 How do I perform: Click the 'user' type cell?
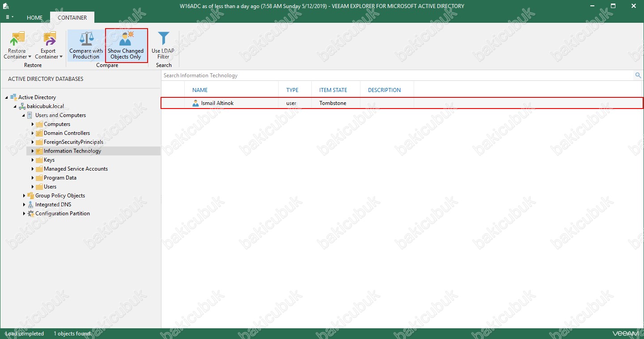tap(291, 103)
